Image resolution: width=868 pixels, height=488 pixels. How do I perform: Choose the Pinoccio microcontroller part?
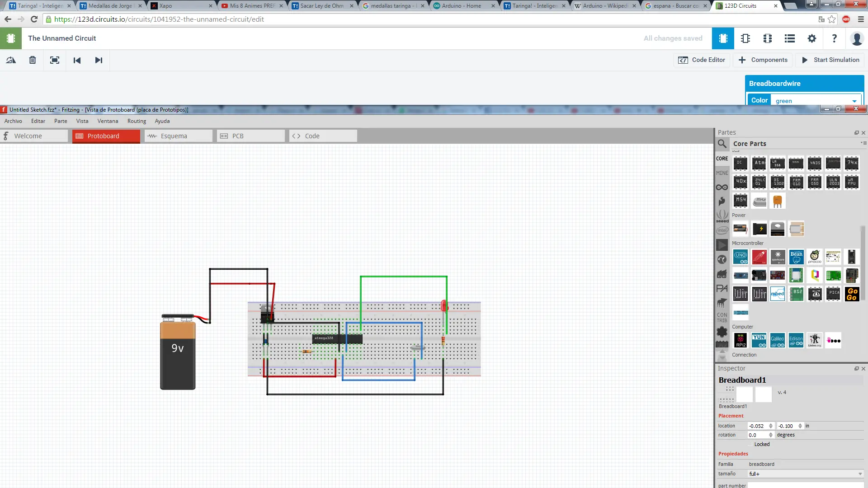pyautogui.click(x=815, y=257)
